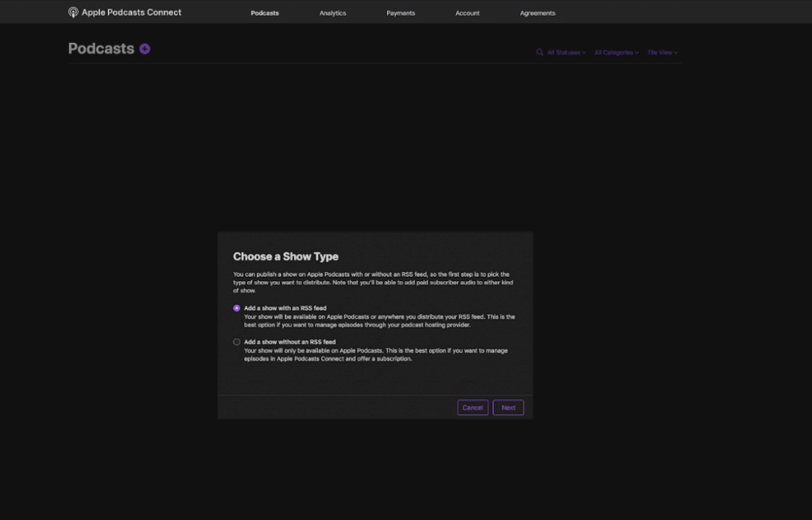812x520 pixels.
Task: Select Add a show without an RSS feed
Action: click(x=236, y=342)
